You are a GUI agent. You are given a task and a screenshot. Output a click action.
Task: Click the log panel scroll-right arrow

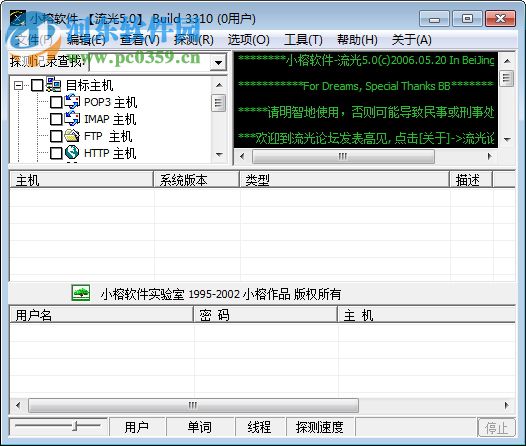(490, 156)
